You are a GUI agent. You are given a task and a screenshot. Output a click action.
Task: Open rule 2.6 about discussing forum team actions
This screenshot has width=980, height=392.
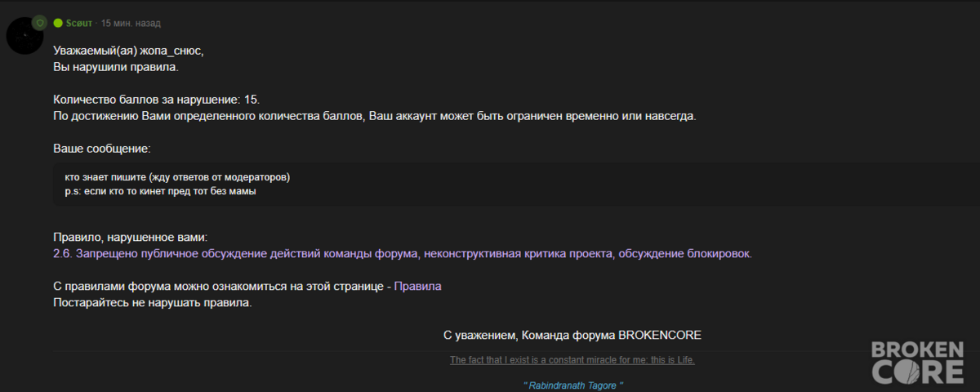[403, 254]
